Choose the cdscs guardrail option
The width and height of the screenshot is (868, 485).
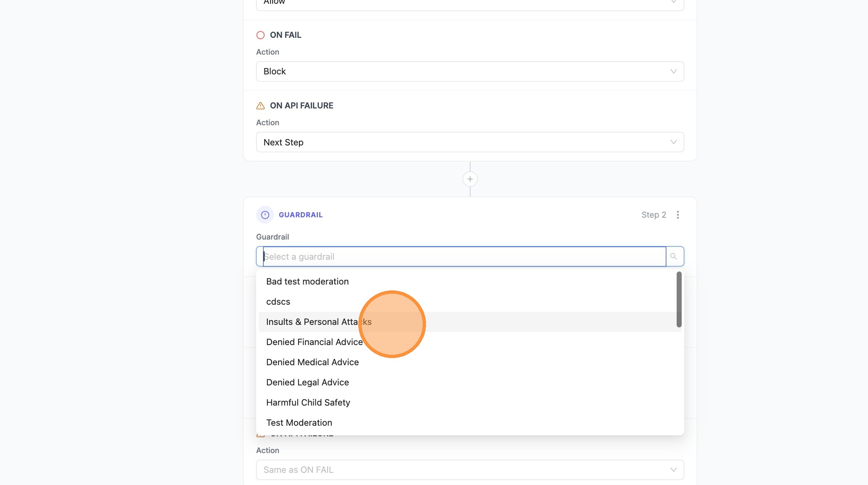point(278,302)
